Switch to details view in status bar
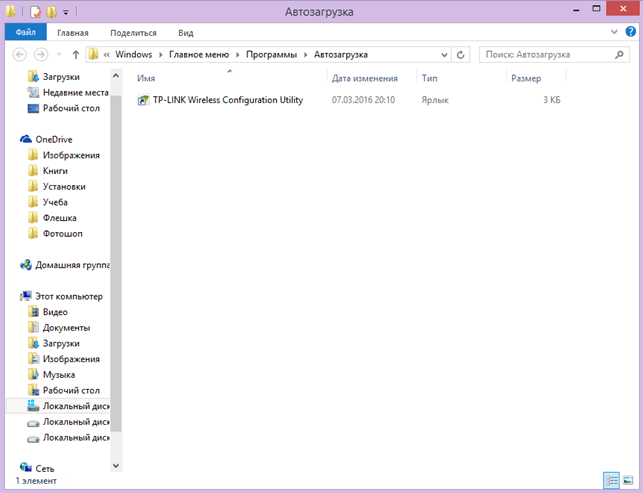The width and height of the screenshot is (643, 493). (612, 481)
